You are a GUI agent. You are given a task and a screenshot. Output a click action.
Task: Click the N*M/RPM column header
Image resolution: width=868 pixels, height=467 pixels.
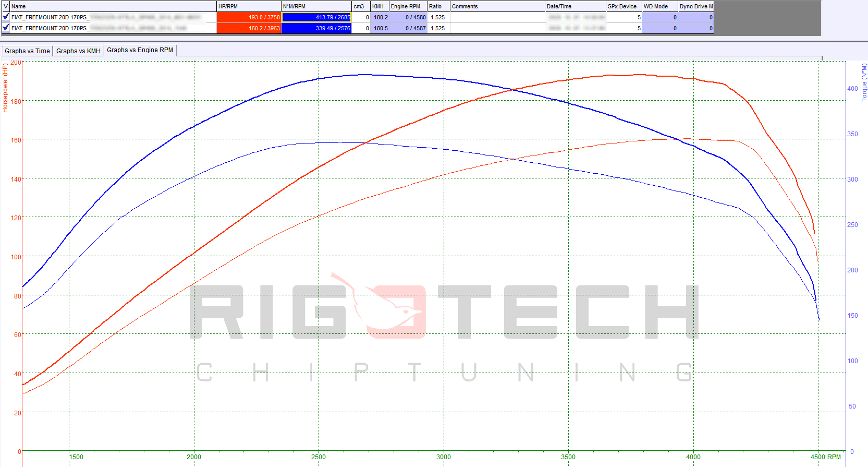(316, 6)
